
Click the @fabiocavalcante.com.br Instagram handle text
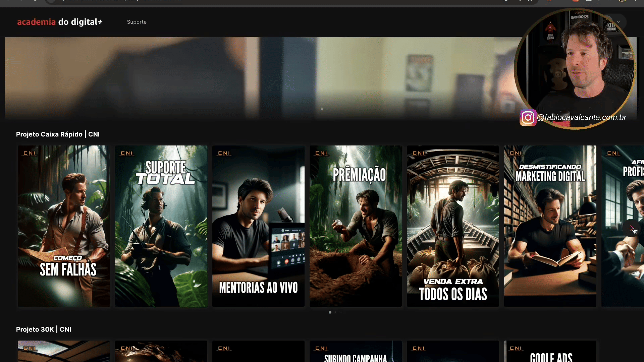[581, 118]
